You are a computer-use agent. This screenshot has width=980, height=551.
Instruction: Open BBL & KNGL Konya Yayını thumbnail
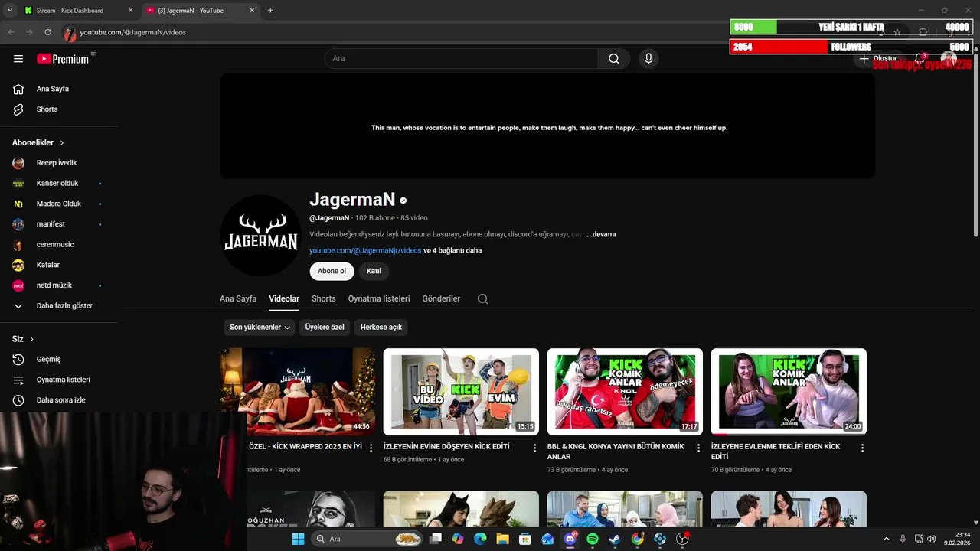click(625, 392)
